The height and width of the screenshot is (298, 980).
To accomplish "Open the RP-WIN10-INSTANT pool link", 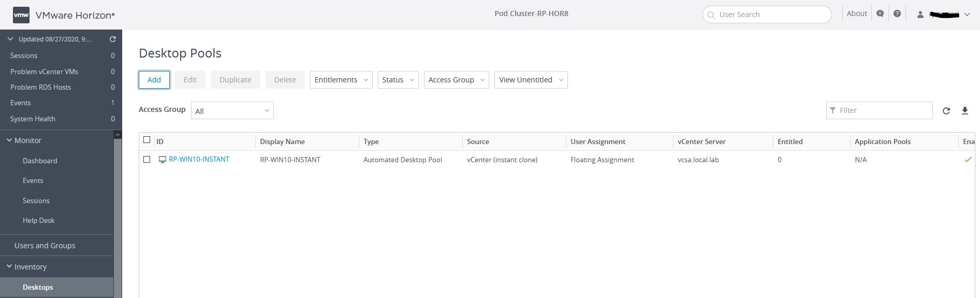I will 199,159.
